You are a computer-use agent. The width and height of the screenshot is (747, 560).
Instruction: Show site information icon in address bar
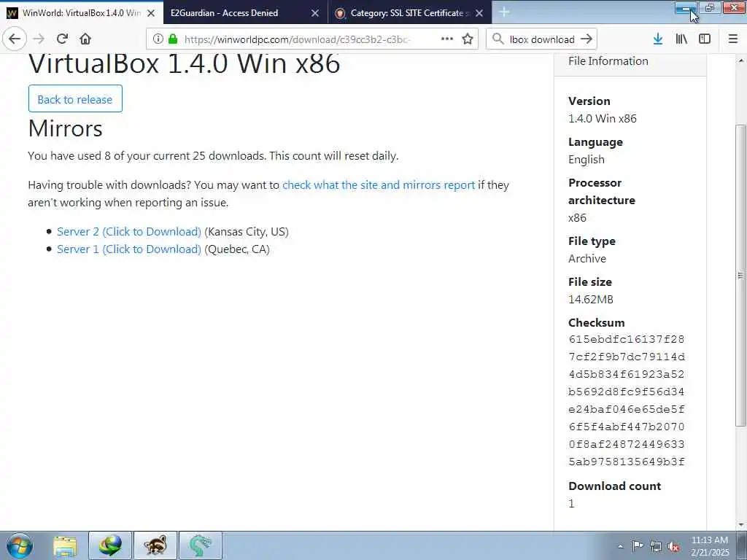[158, 39]
